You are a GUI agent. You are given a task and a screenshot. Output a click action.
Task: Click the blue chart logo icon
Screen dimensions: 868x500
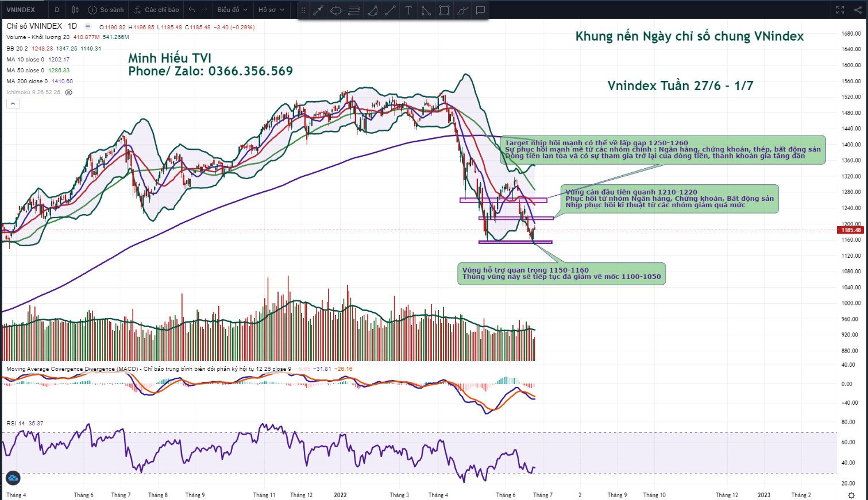click(x=13, y=478)
